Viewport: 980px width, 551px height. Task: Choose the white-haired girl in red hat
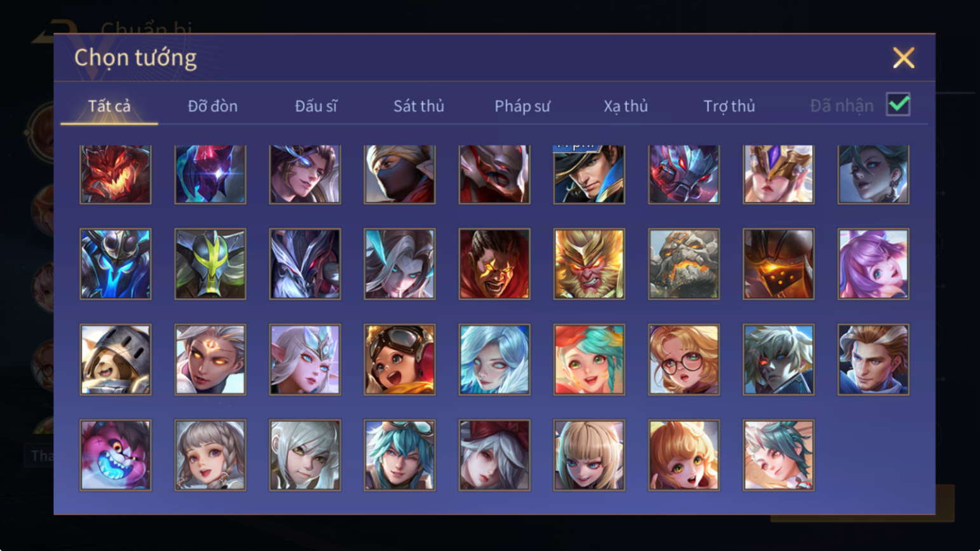[494, 455]
